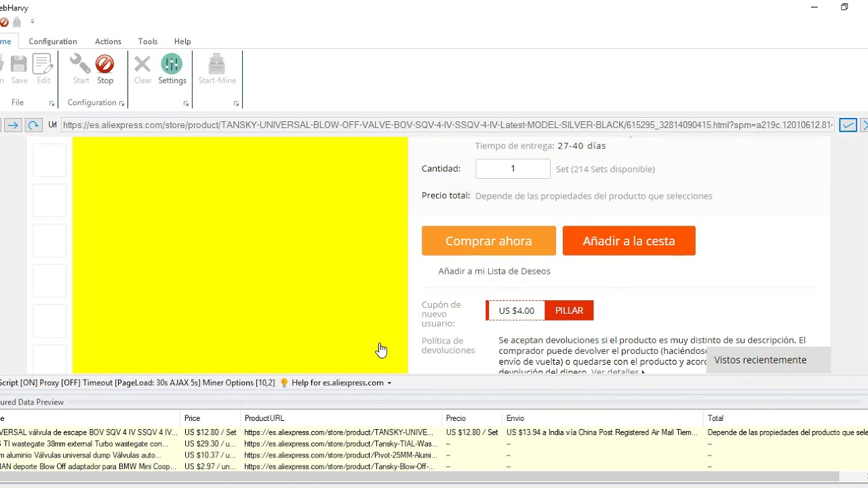The height and width of the screenshot is (488, 868).
Task: Open the Actions ribbon tab
Action: click(108, 41)
